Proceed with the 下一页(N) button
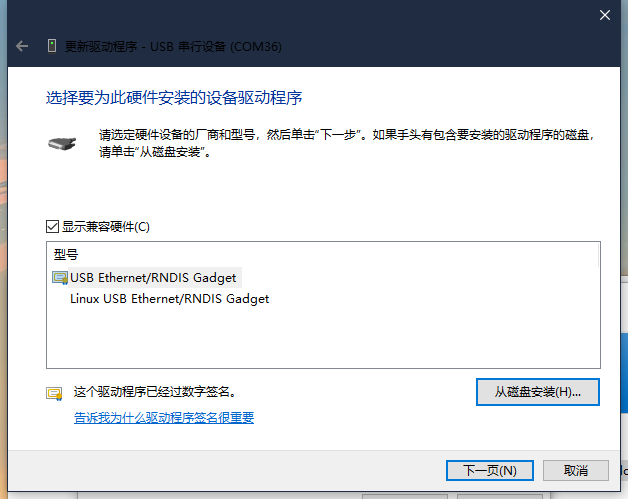The image size is (628, 499). pyautogui.click(x=489, y=469)
